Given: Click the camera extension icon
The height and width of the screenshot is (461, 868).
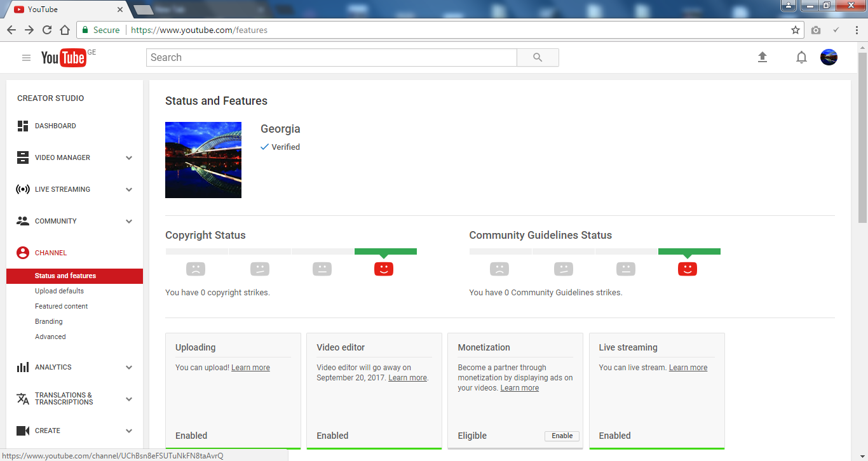Looking at the screenshot, I should tap(816, 30).
